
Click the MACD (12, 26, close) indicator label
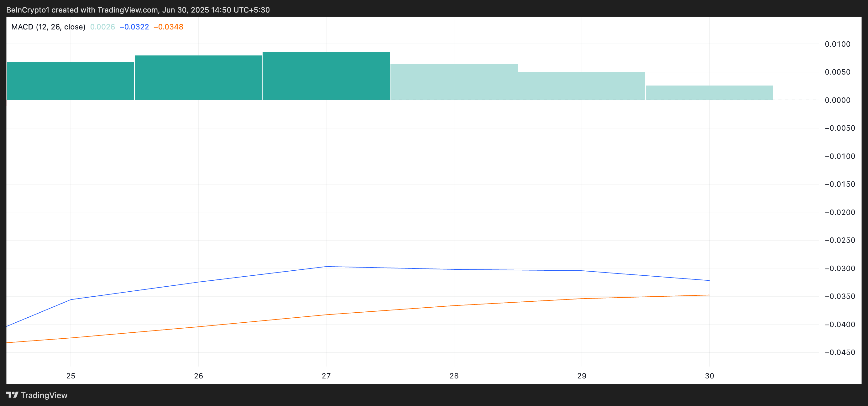[x=48, y=27]
